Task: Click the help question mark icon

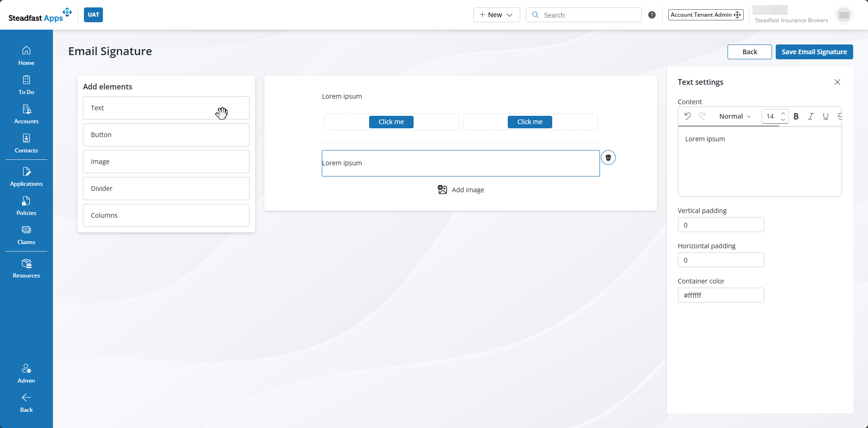Action: click(652, 15)
